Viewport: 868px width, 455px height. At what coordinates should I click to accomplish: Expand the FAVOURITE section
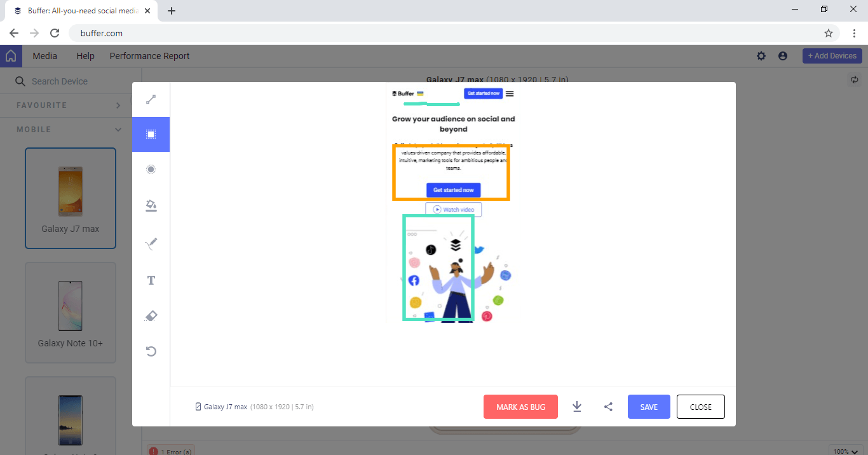[118, 105]
